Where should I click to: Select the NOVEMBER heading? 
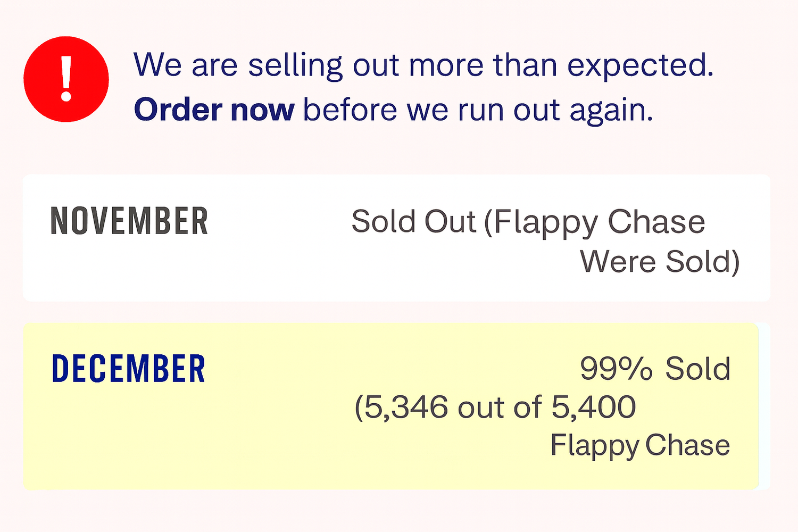[129, 221]
